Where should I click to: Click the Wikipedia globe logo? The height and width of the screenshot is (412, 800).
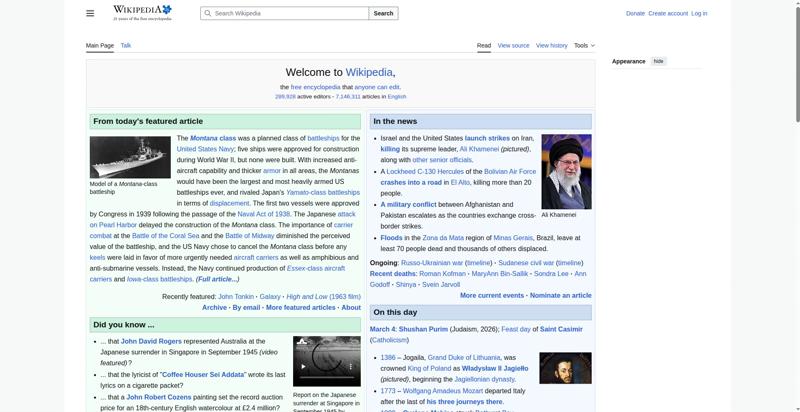pyautogui.click(x=165, y=10)
